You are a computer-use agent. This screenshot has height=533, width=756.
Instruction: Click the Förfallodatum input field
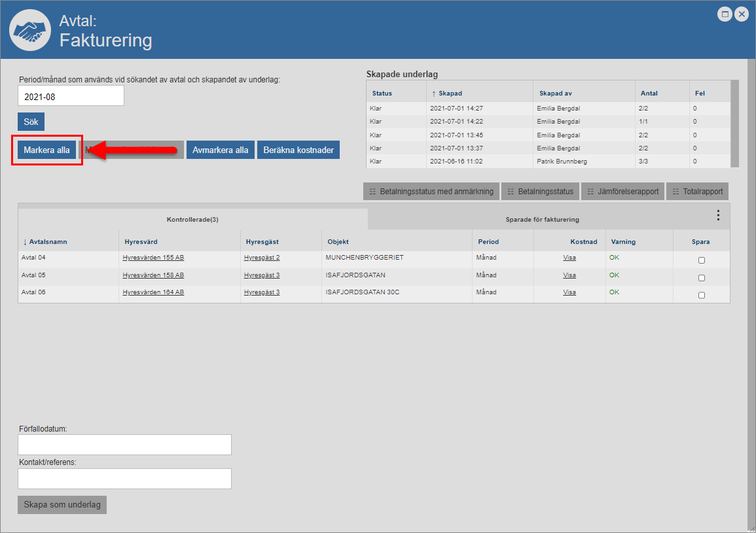tap(124, 445)
